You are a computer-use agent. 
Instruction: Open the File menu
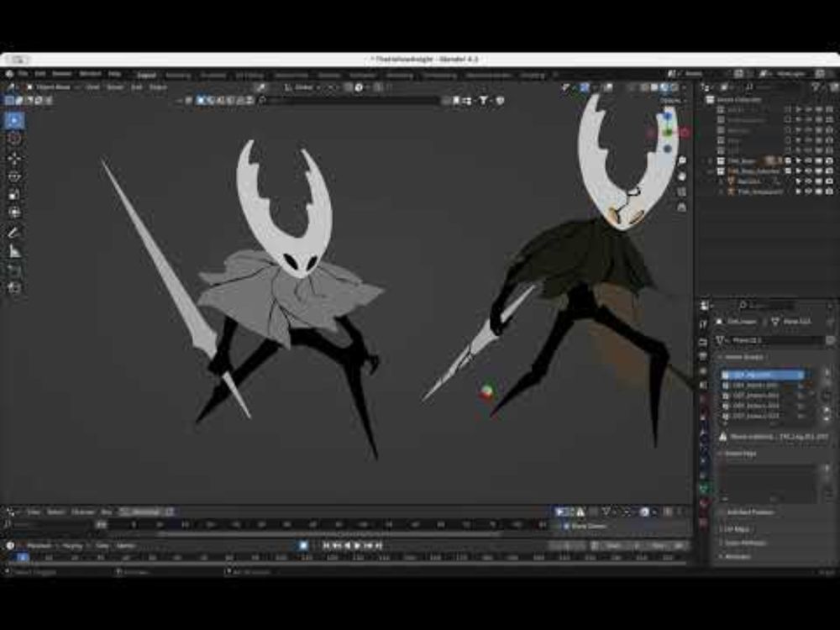(23, 74)
